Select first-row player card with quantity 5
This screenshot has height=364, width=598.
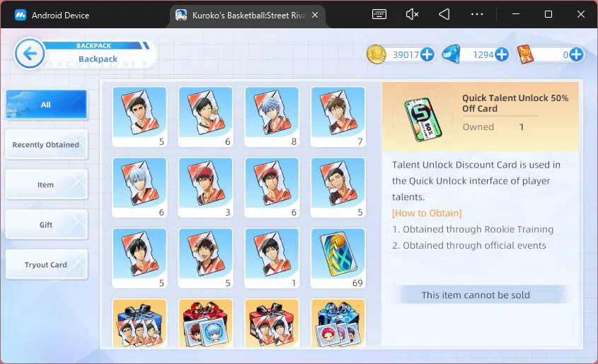(x=139, y=117)
